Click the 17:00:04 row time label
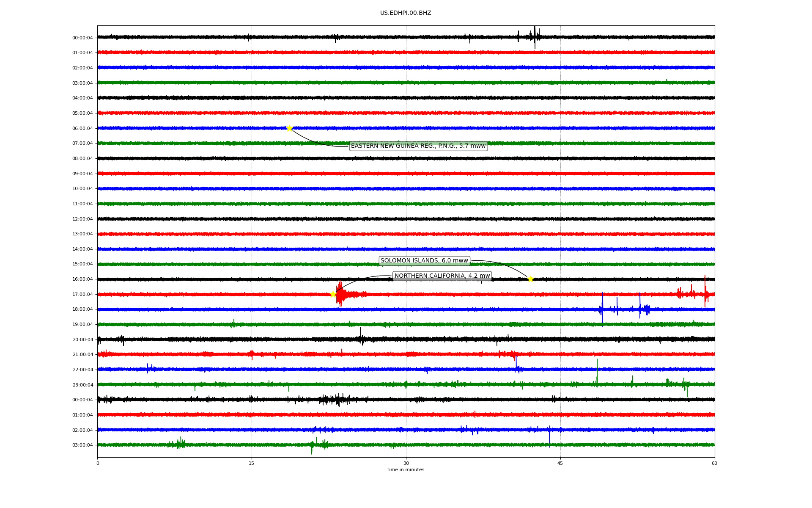The image size is (812, 508). coord(82,294)
